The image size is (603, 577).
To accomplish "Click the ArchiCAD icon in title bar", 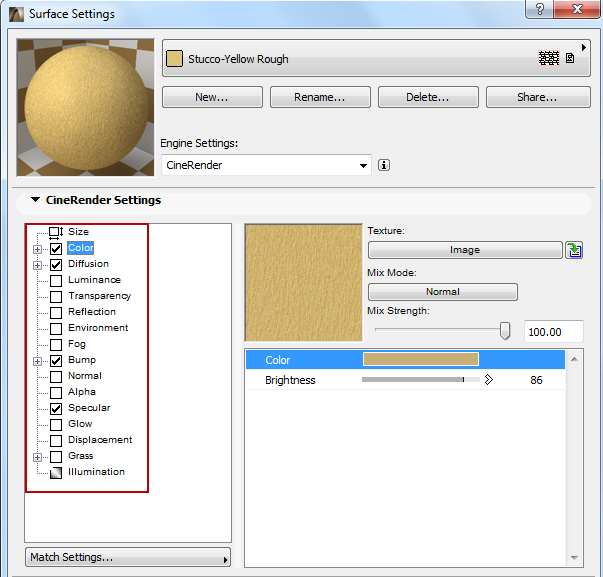I will (x=17, y=15).
